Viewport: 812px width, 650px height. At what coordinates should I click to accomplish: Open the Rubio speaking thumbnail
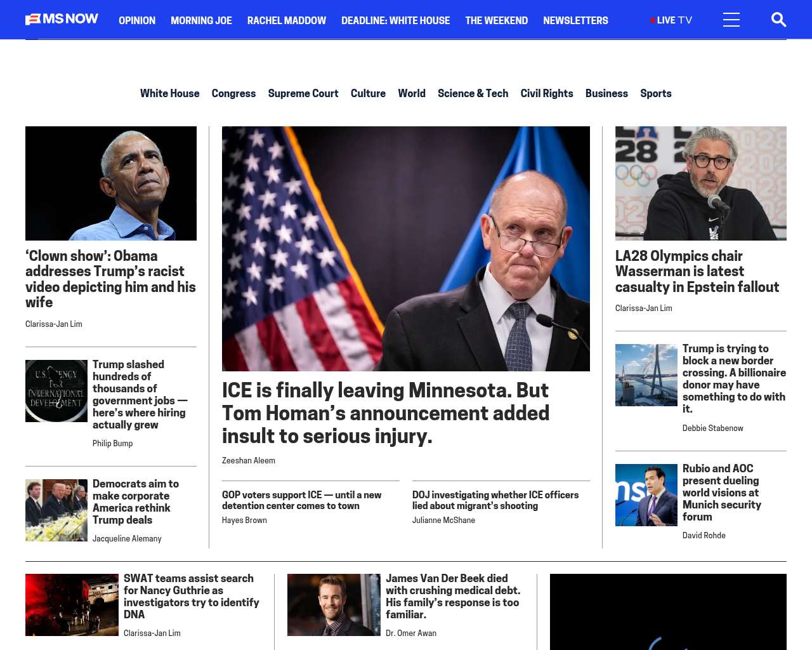[x=646, y=495]
